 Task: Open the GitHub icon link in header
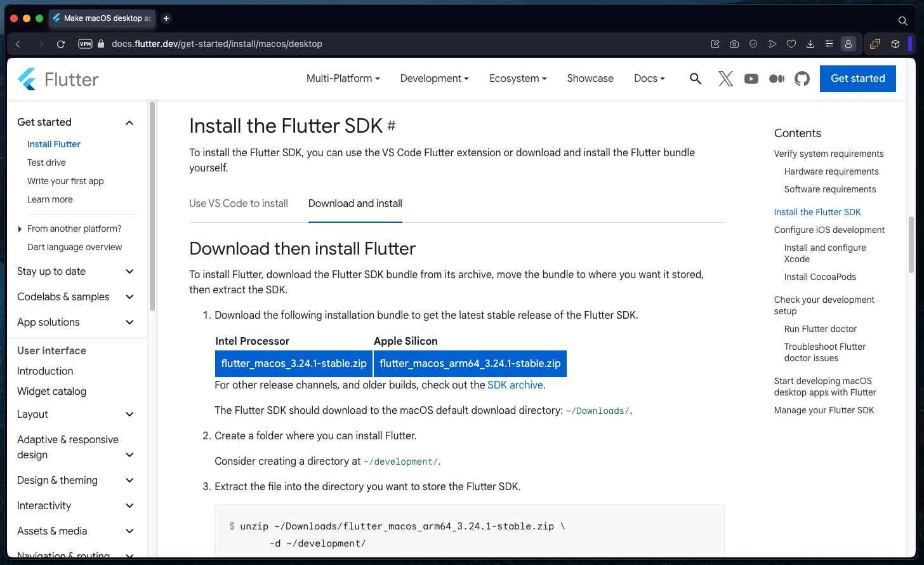coord(802,79)
